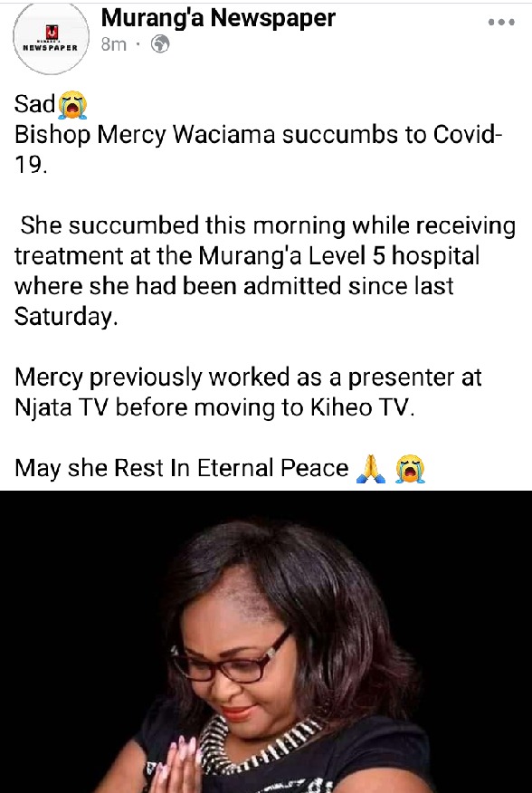Image resolution: width=532 pixels, height=793 pixels.
Task: Click the praying hands emoji
Action: pos(371,468)
